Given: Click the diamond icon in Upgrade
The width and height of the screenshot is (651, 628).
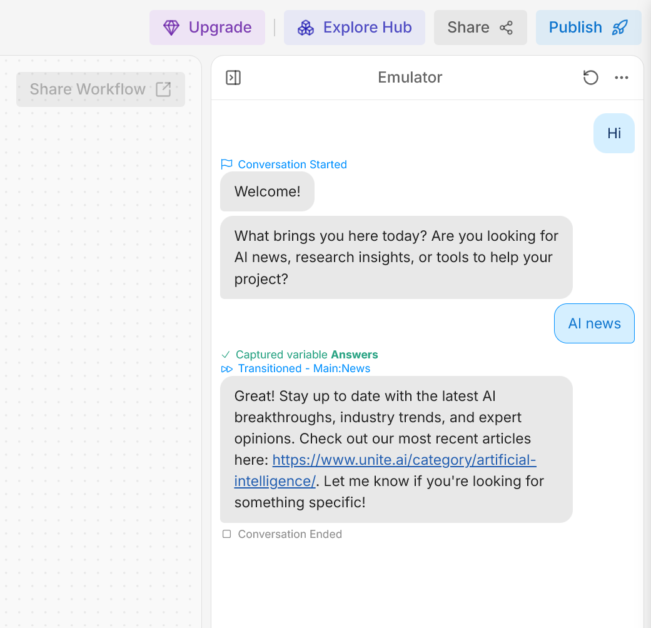Looking at the screenshot, I should coord(171,28).
